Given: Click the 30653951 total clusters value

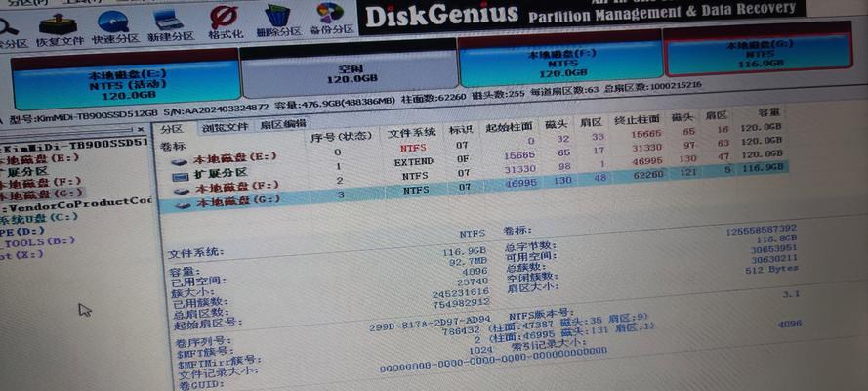Looking at the screenshot, I should pyautogui.click(x=774, y=249).
